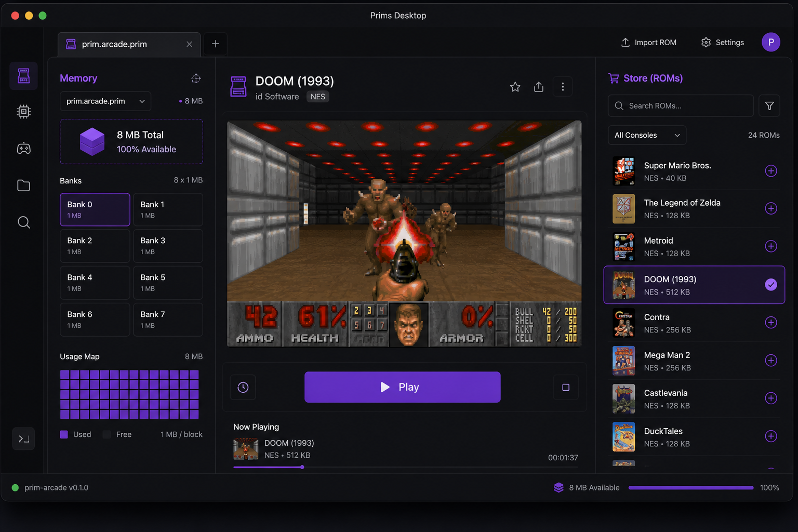Click the Store cart icon

[x=614, y=78]
